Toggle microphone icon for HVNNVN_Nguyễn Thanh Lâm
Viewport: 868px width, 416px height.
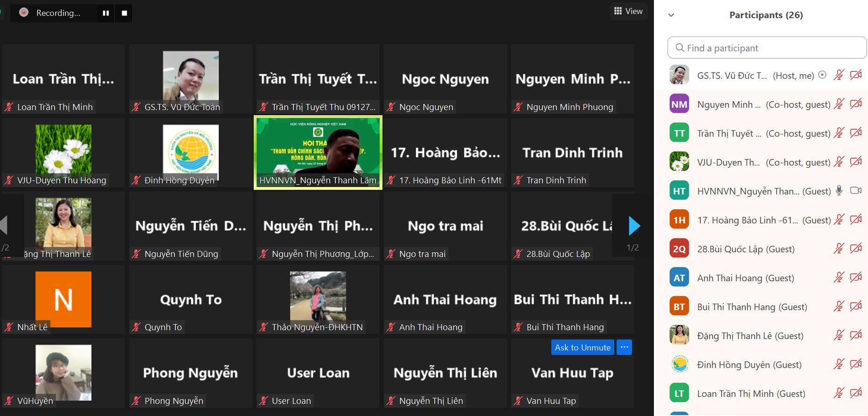coord(839,191)
